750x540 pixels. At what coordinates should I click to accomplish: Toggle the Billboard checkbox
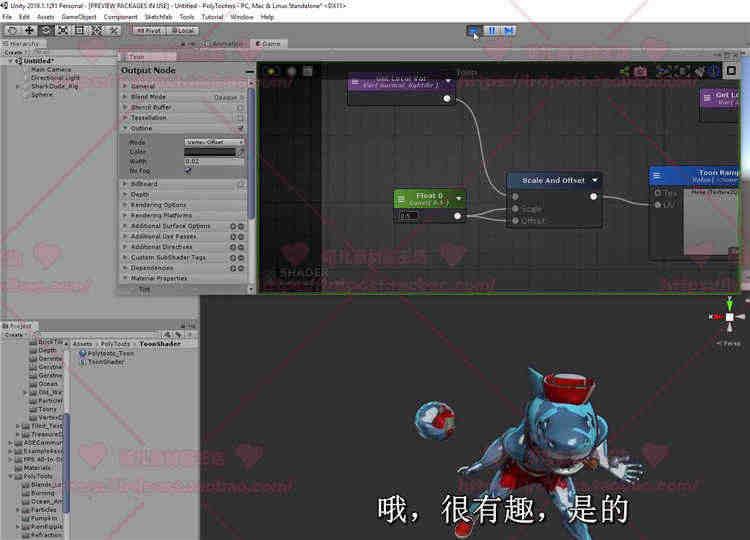click(x=241, y=184)
